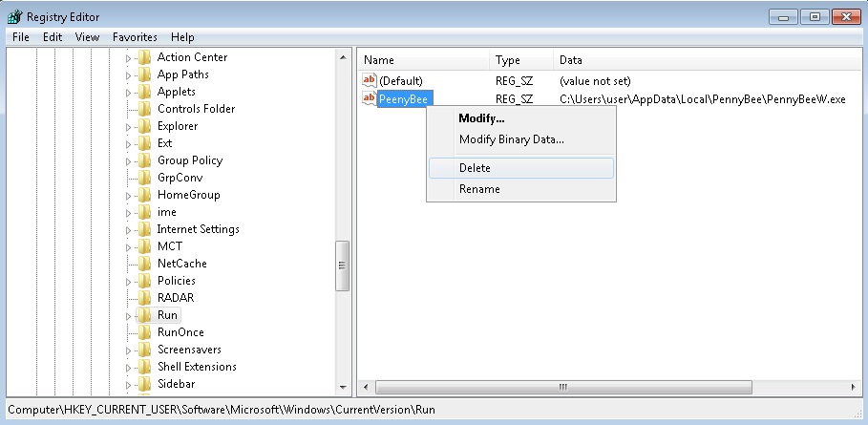Click the Group Policy folder icon
Viewport: 868px width, 425px height.
point(144,160)
